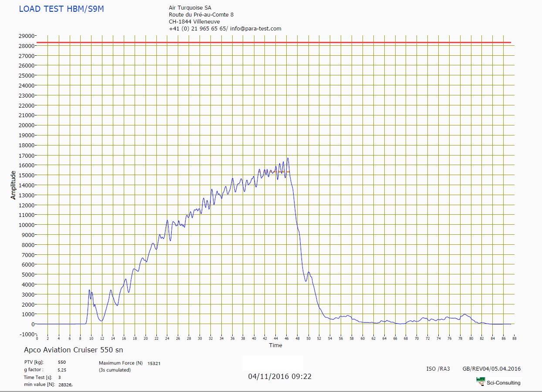542x392 pixels.
Task: Click the blue curve's highest peak
Action: click(288, 159)
